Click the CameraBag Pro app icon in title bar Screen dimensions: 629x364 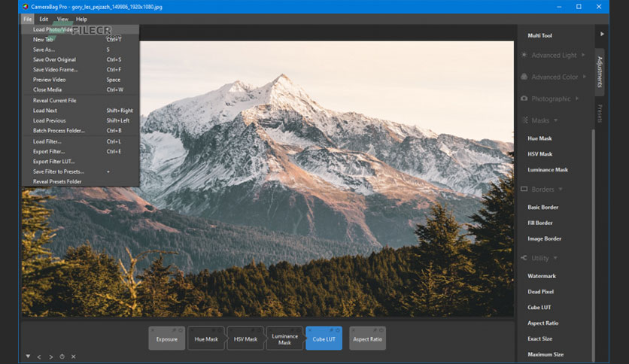coord(26,7)
